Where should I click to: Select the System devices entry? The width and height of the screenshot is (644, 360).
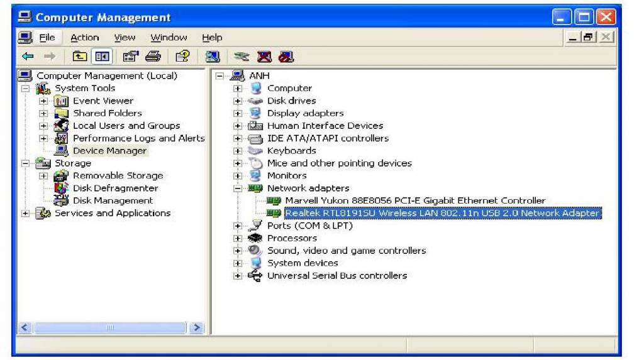tap(303, 263)
